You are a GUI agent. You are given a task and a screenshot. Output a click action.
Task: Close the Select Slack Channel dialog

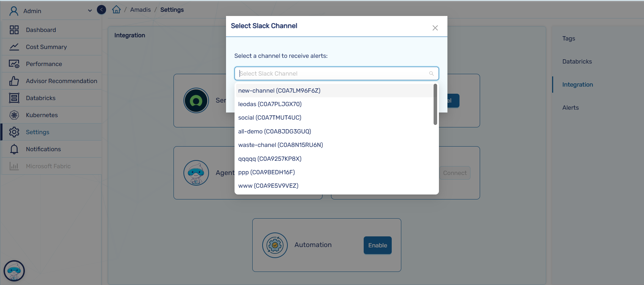point(435,28)
